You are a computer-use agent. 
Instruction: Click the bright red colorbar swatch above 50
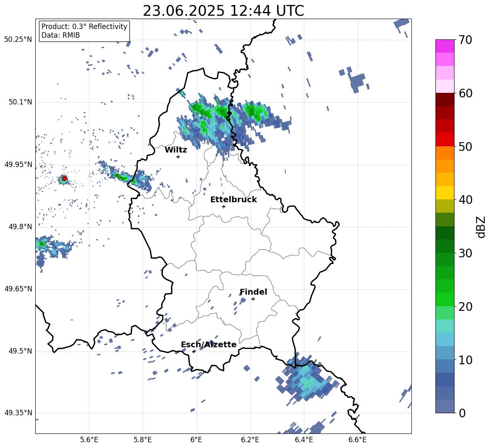[445, 140]
